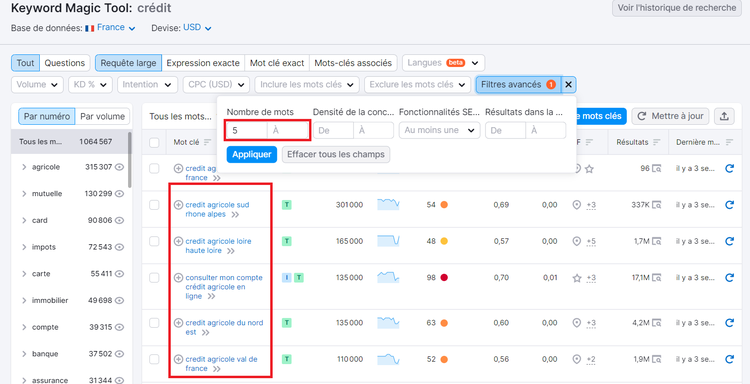Click Voir l'historique de recherche button
750x384 pixels.
(x=677, y=8)
